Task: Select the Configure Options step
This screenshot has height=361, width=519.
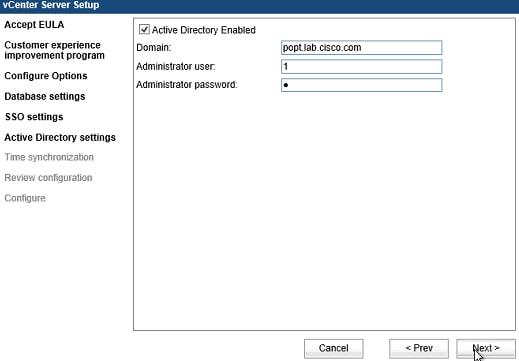Action: (x=46, y=76)
